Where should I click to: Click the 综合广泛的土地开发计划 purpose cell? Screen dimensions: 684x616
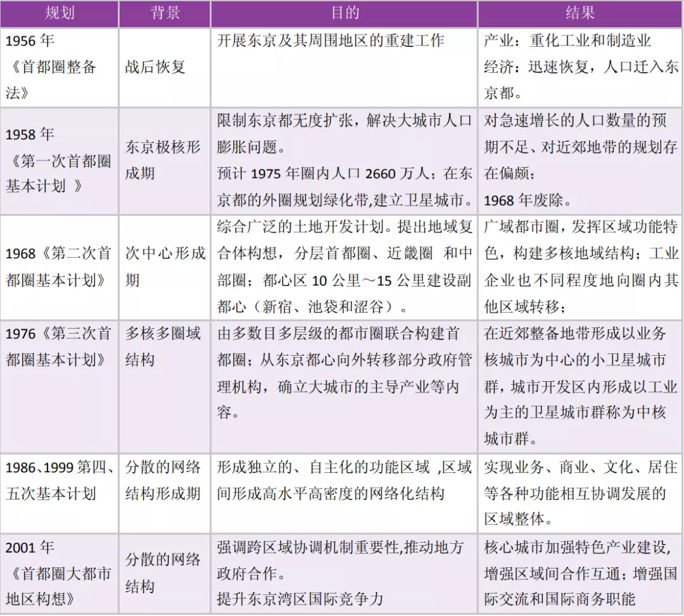click(344, 267)
